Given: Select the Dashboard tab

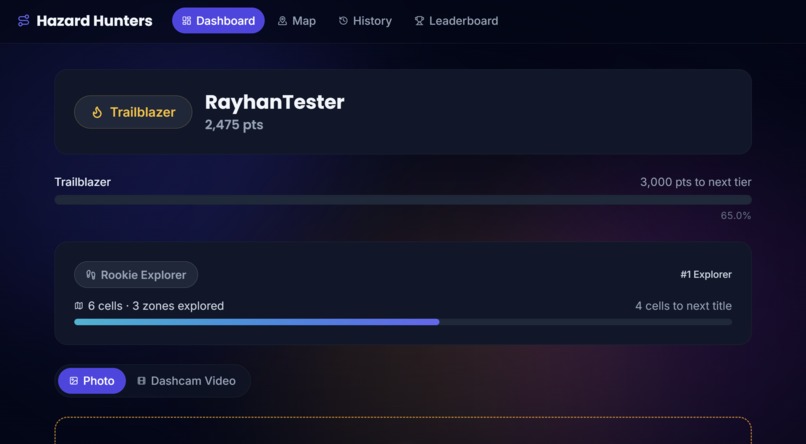Looking at the screenshot, I should coord(218,21).
